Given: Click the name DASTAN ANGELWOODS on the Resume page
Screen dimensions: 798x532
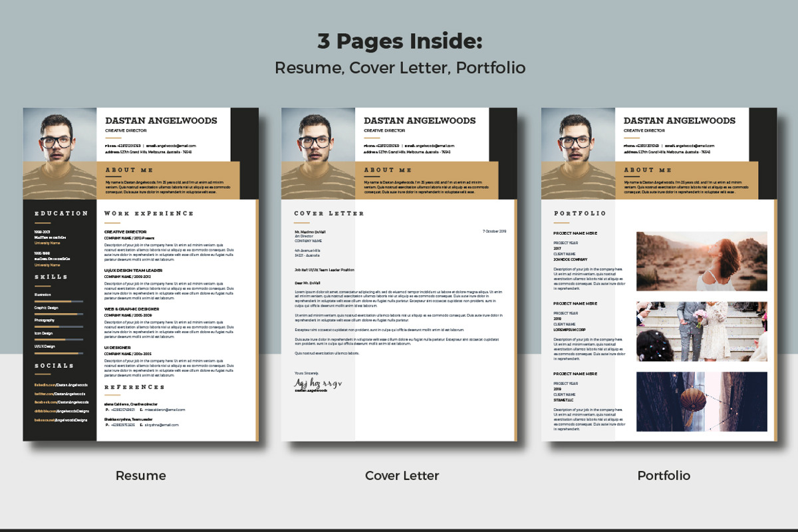Looking at the screenshot, I should pyautogui.click(x=161, y=121).
